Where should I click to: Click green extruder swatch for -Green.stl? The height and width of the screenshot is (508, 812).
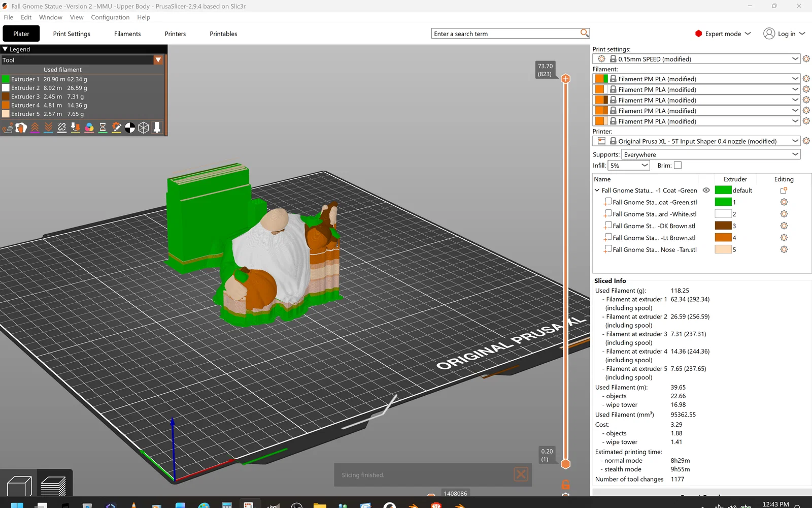click(723, 202)
